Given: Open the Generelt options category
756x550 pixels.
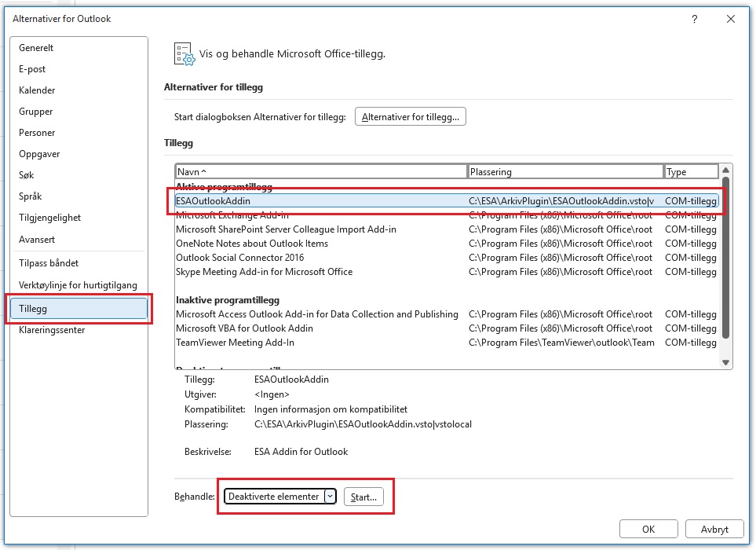Looking at the screenshot, I should (79, 48).
